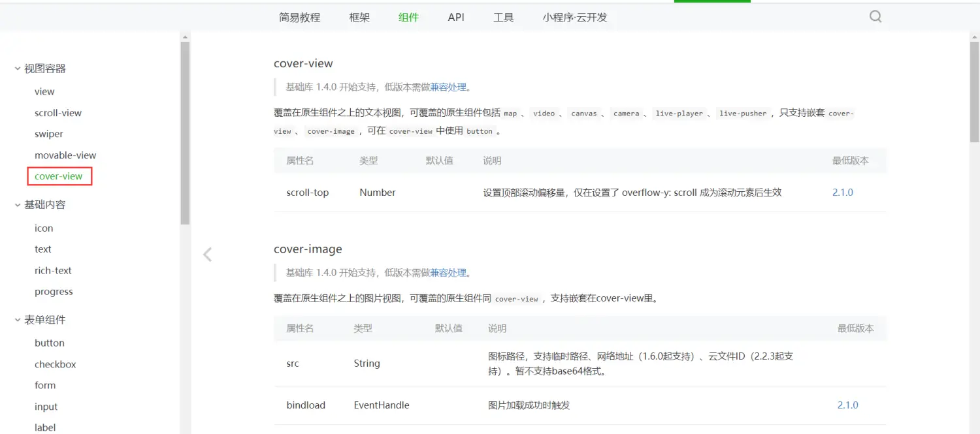
Task: Click 兼容处理 link under cover-image heading
Action: click(x=448, y=273)
